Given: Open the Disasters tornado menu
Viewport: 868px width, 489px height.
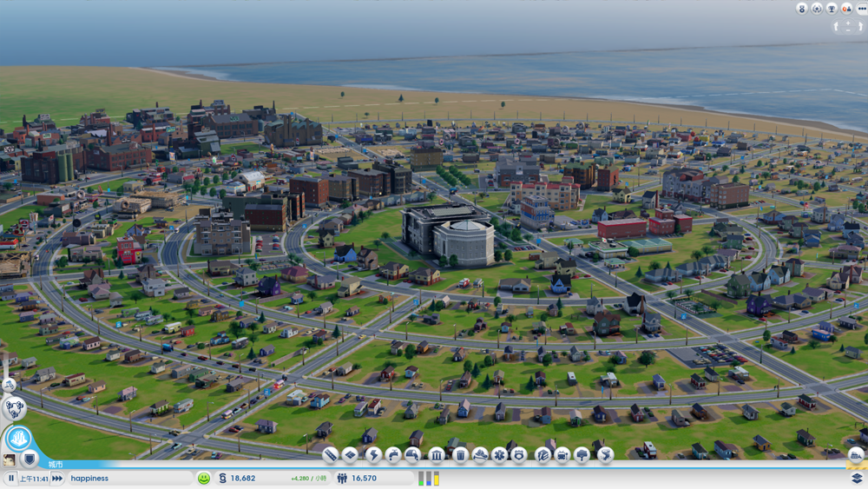Looking at the screenshot, I should click(606, 454).
